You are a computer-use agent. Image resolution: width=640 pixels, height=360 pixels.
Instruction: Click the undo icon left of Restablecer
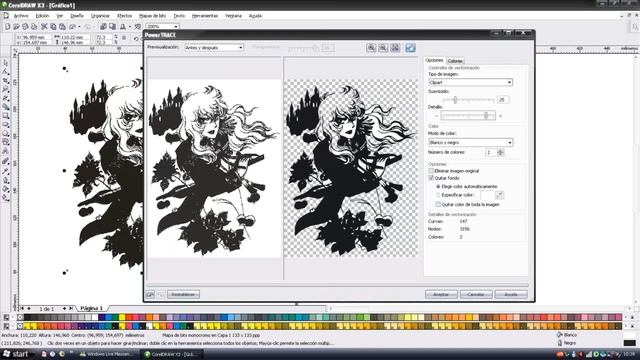[x=150, y=294]
